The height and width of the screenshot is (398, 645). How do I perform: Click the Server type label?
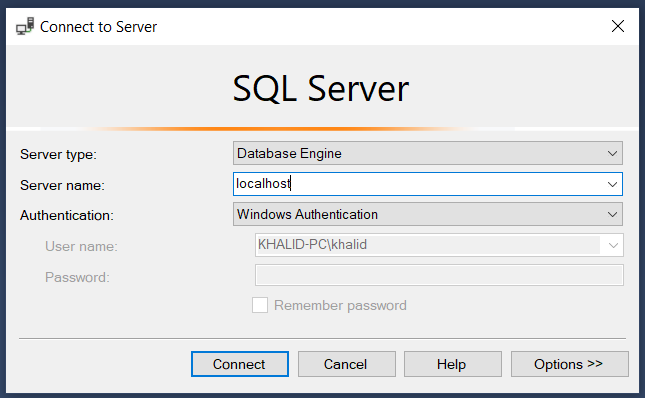point(58,155)
